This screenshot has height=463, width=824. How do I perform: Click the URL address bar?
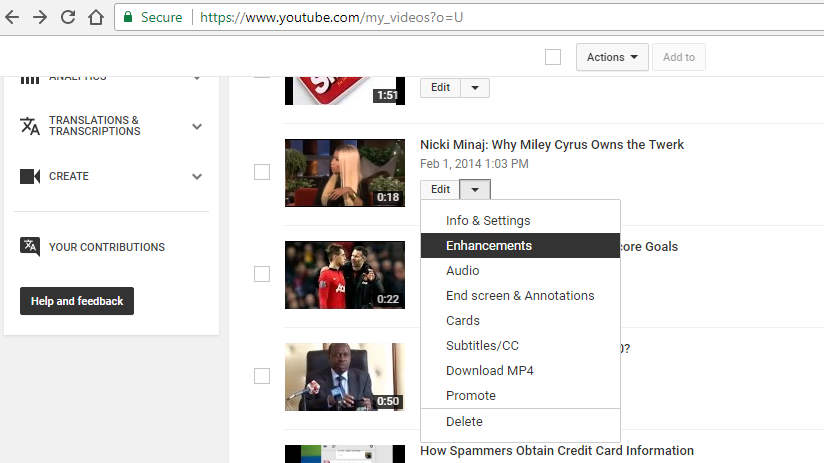point(468,17)
